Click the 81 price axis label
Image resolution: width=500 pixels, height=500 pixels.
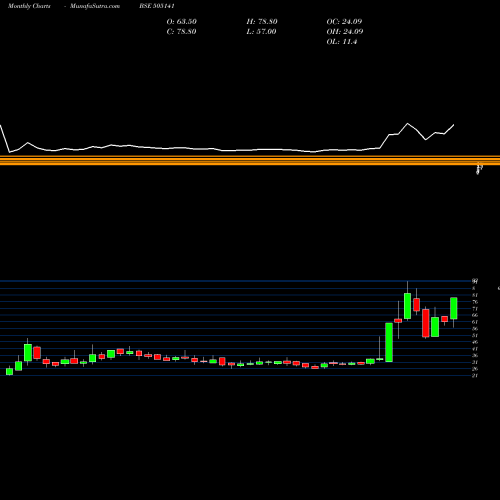pos(475,295)
